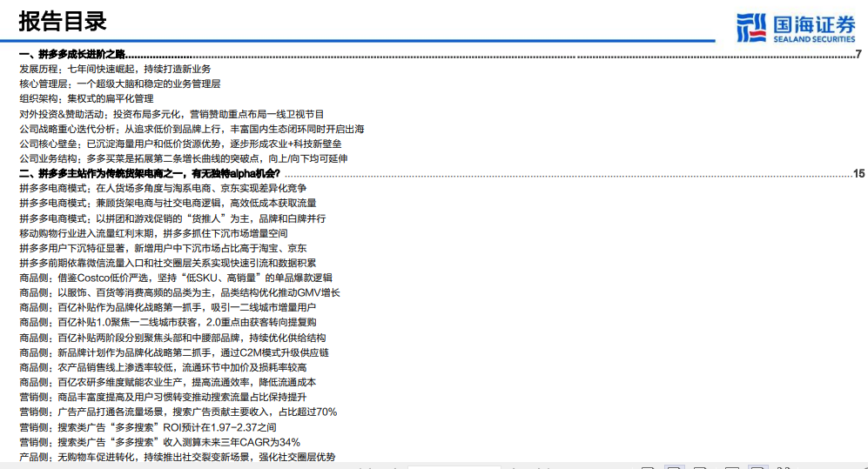
Task: Select line 拼多多用户下沉特征显著
Action: pyautogui.click(x=163, y=248)
